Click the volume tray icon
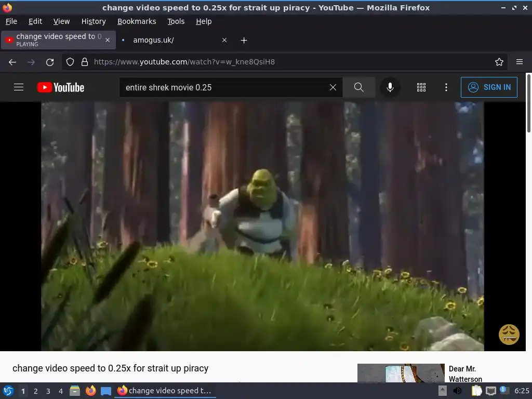The width and height of the screenshot is (532, 399). [x=457, y=391]
